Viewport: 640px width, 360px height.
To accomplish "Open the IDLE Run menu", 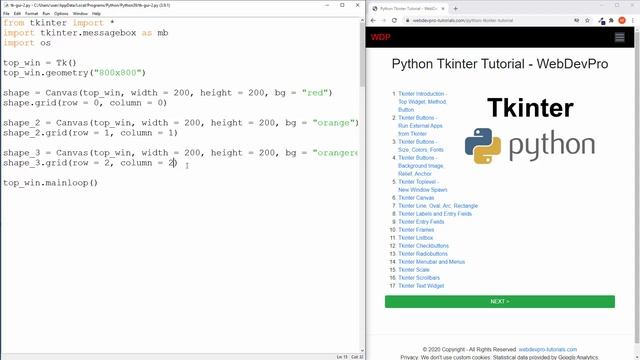I will [46, 13].
